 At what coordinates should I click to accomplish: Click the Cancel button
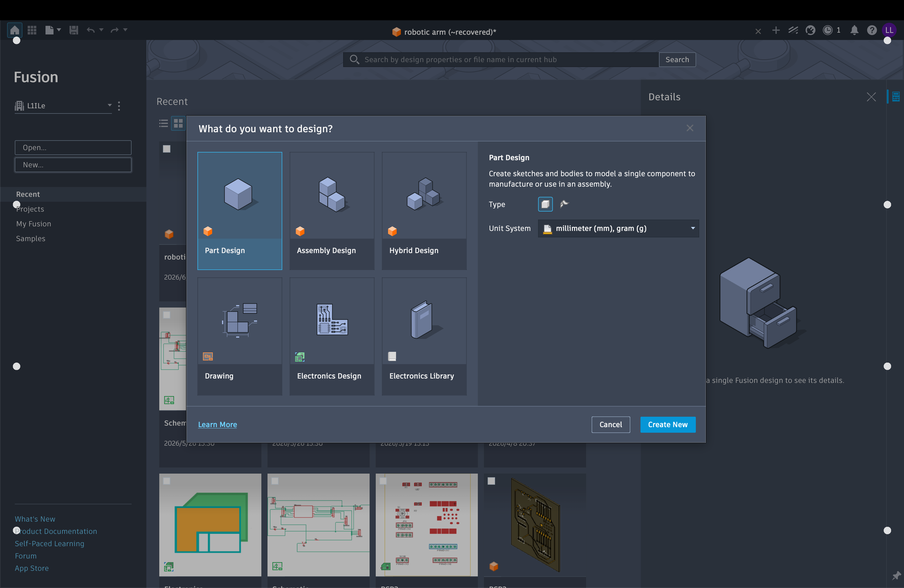(611, 425)
